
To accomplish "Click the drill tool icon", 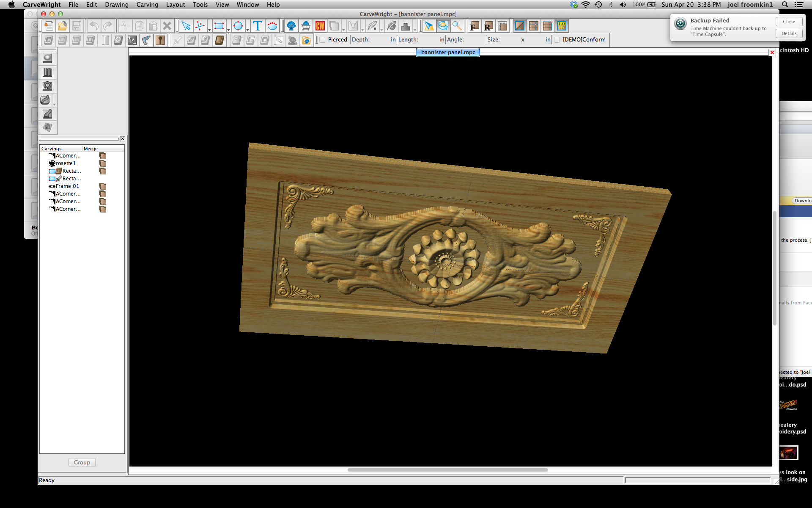I will (146, 40).
